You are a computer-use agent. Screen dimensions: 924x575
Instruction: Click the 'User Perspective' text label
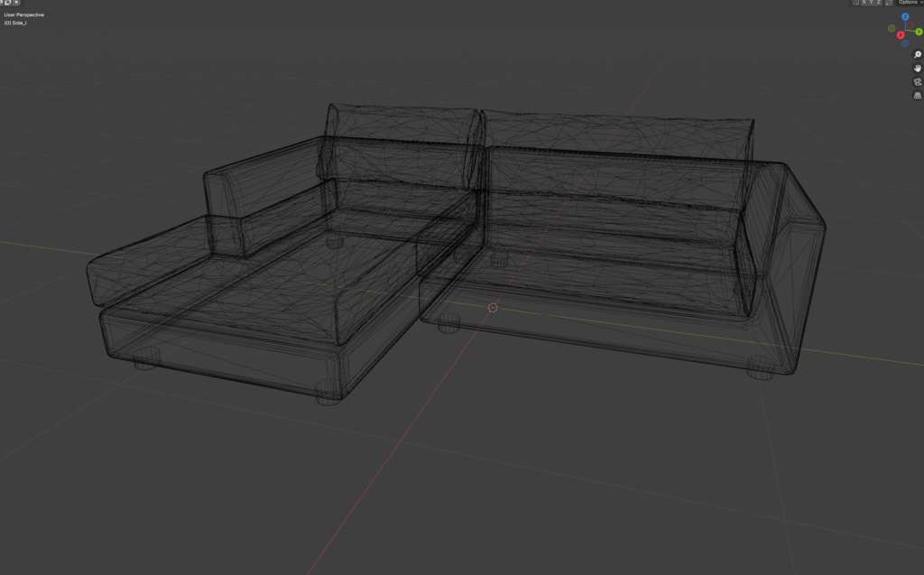tap(24, 14)
